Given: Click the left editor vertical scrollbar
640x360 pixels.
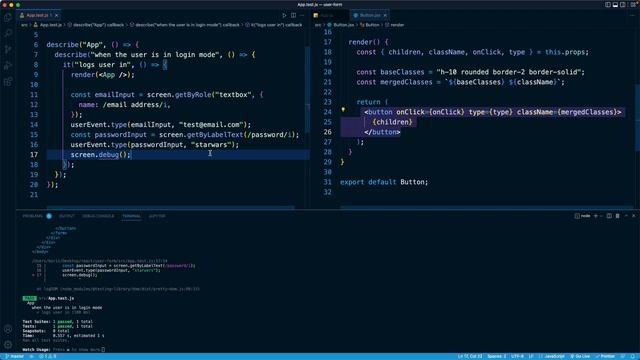Looking at the screenshot, I should 307,89.
